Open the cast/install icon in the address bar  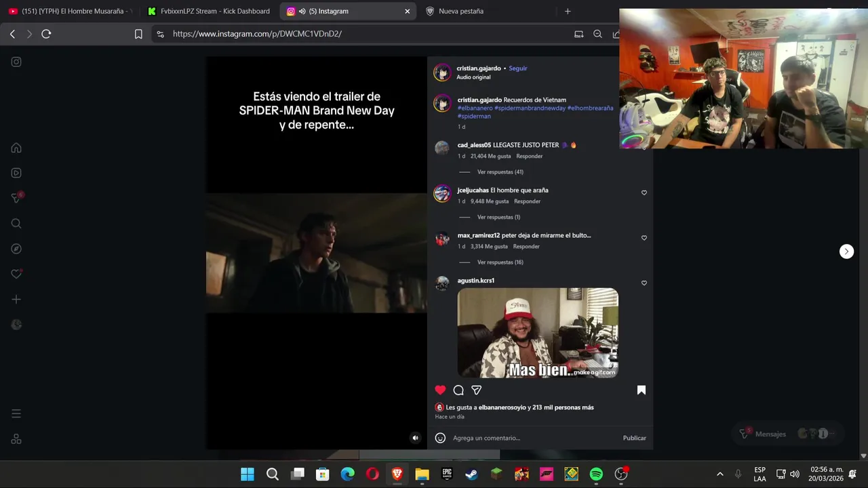click(578, 34)
